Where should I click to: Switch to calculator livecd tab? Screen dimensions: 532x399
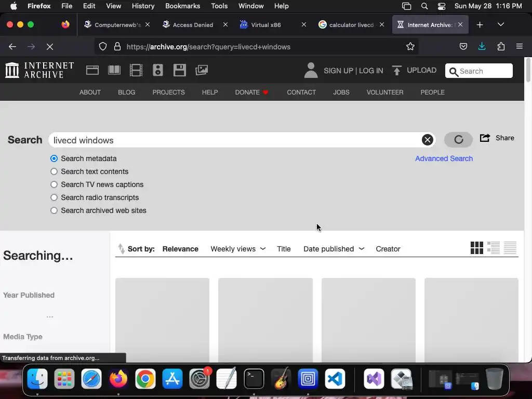click(x=351, y=25)
